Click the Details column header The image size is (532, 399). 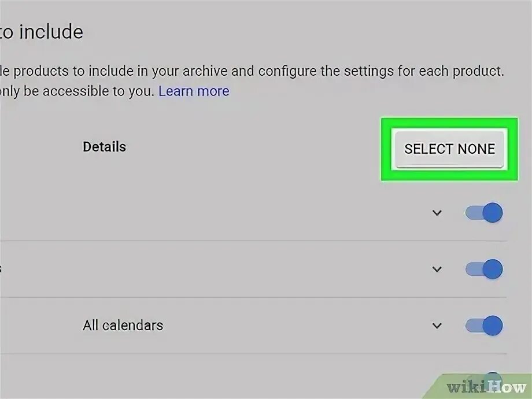coord(104,147)
